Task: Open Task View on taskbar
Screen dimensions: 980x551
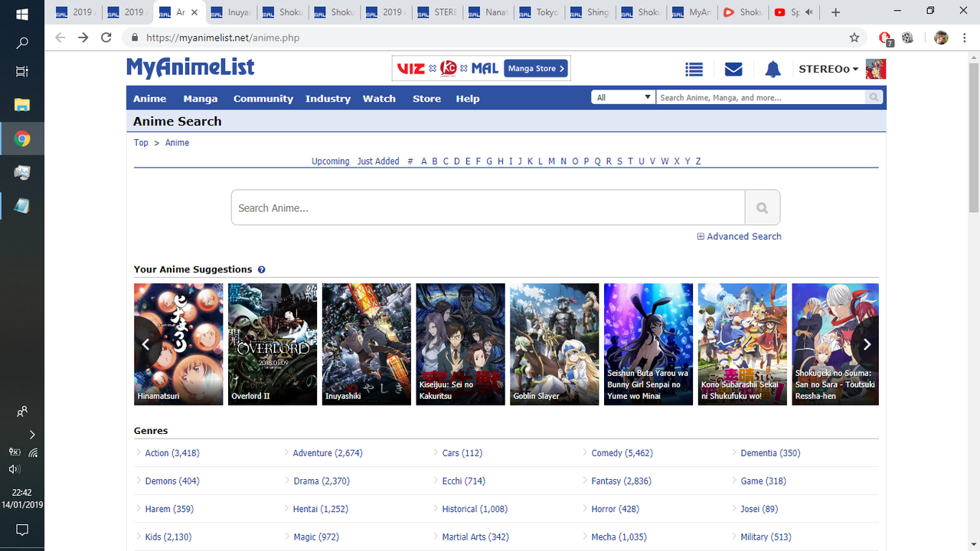Action: [22, 71]
